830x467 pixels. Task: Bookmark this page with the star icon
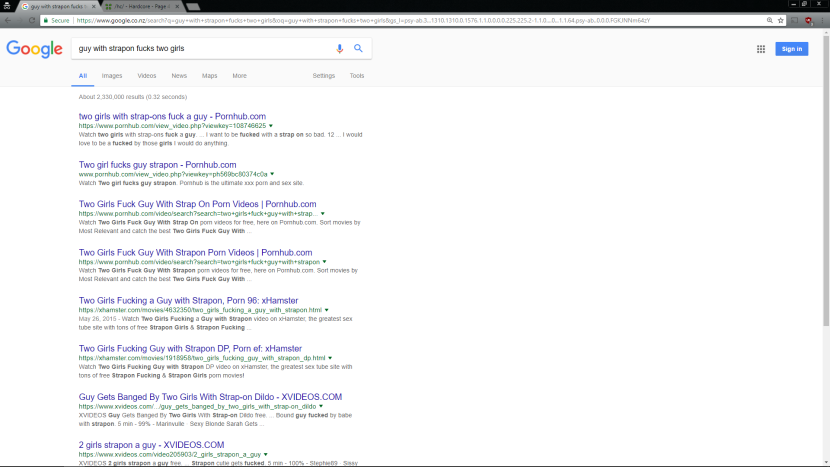point(780,19)
